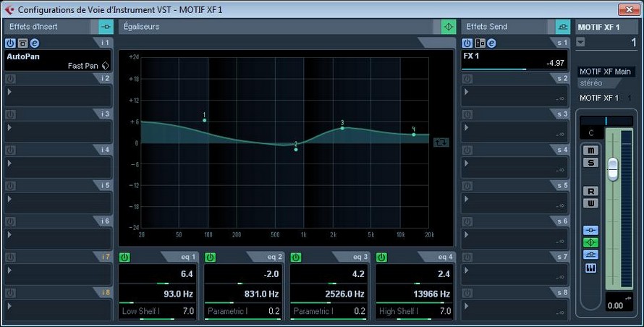Open the send slot s 2 selector

pos(465,92)
